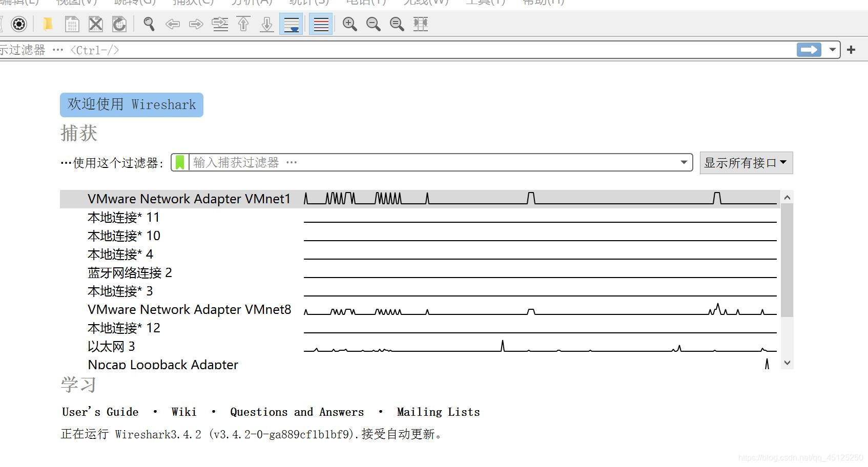
Task: Click the interface list scrollbar down arrow
Action: (787, 363)
